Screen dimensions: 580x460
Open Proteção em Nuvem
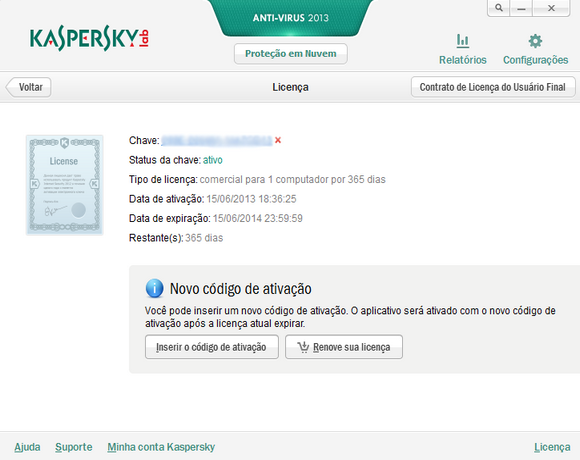[291, 54]
